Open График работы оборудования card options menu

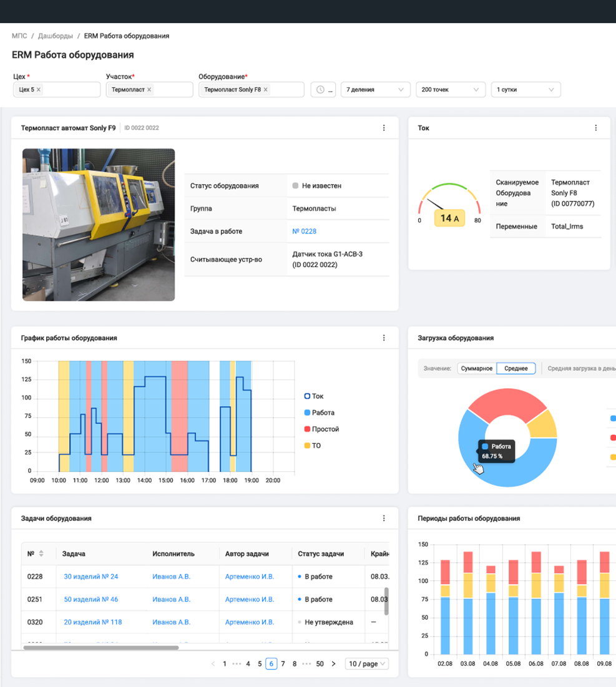384,338
